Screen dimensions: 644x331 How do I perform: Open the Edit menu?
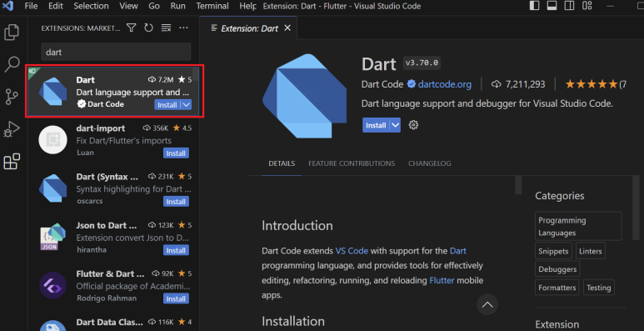pos(56,6)
